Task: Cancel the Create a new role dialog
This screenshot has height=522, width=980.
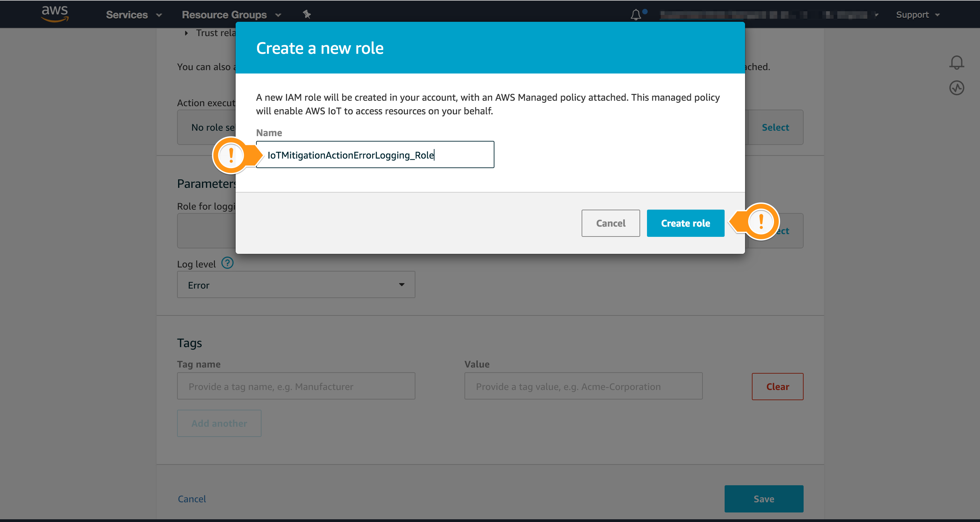Action: pos(611,223)
